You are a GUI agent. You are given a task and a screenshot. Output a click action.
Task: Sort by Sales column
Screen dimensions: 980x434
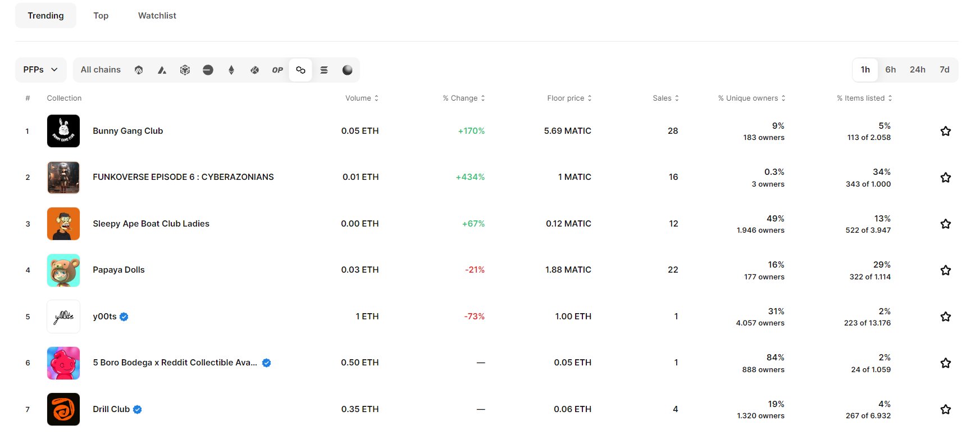click(x=666, y=98)
